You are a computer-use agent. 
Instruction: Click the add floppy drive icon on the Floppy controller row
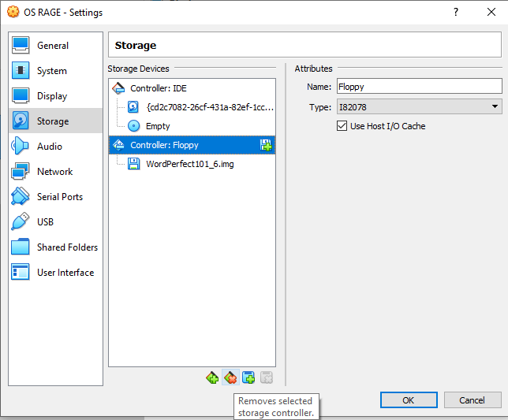tap(266, 145)
